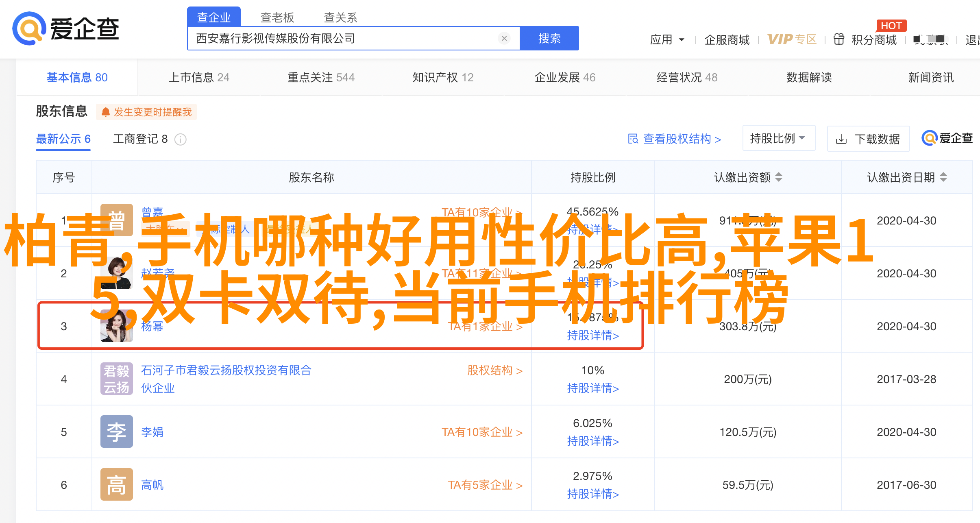Click the equity structure icon before 查看股权结构

(x=633, y=139)
